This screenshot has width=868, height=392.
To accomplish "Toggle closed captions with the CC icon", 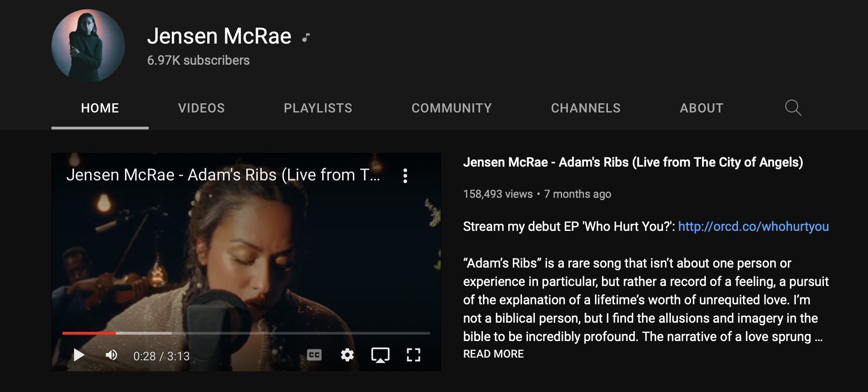I will 314,355.
